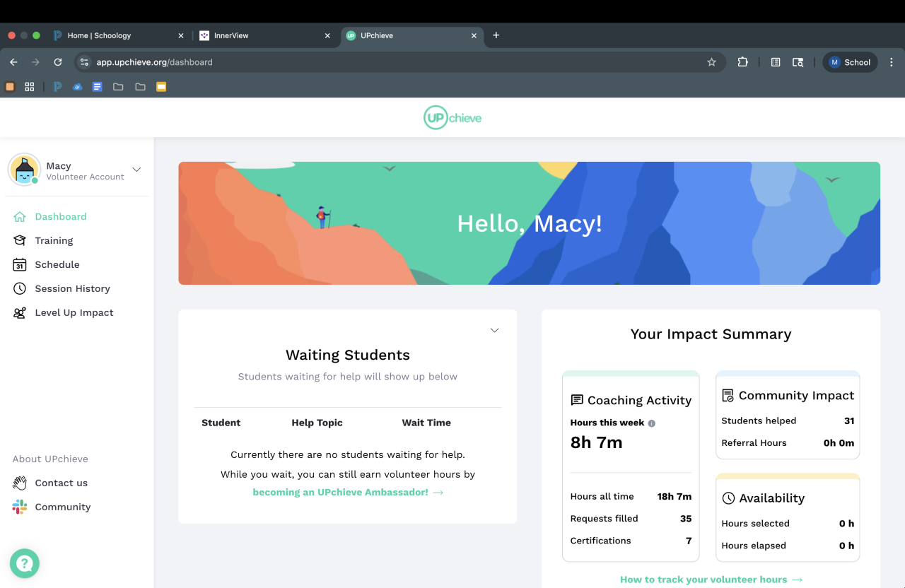Image resolution: width=905 pixels, height=588 pixels.
Task: Open the Google Docs bookmark icon
Action: pos(98,87)
